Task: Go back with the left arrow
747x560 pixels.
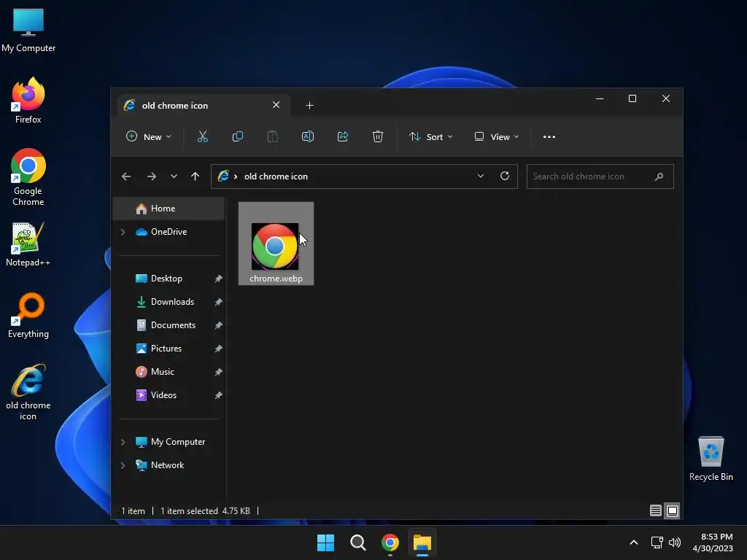Action: pyautogui.click(x=126, y=176)
